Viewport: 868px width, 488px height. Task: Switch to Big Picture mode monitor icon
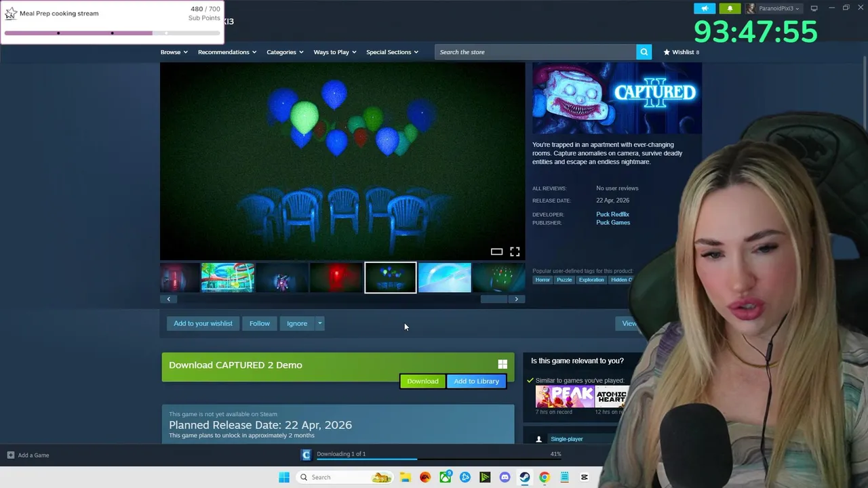click(x=814, y=8)
